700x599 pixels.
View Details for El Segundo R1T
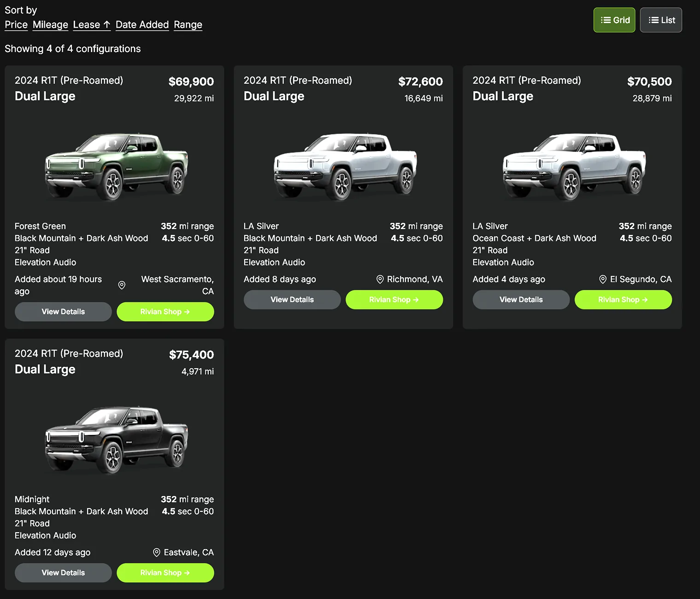[x=521, y=300]
